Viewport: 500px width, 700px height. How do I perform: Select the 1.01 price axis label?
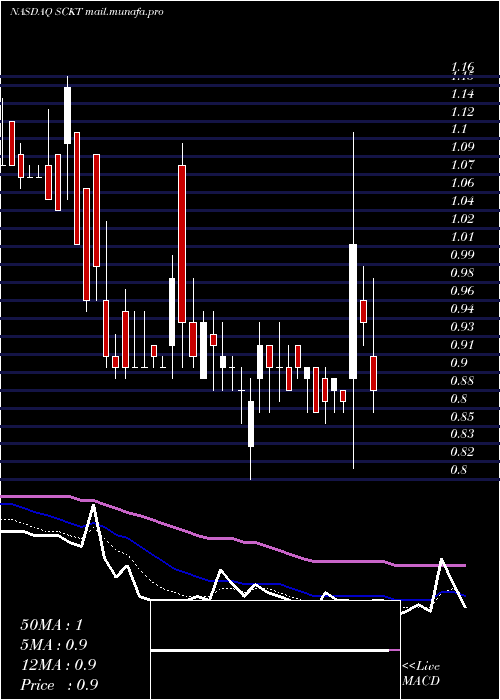[463, 237]
